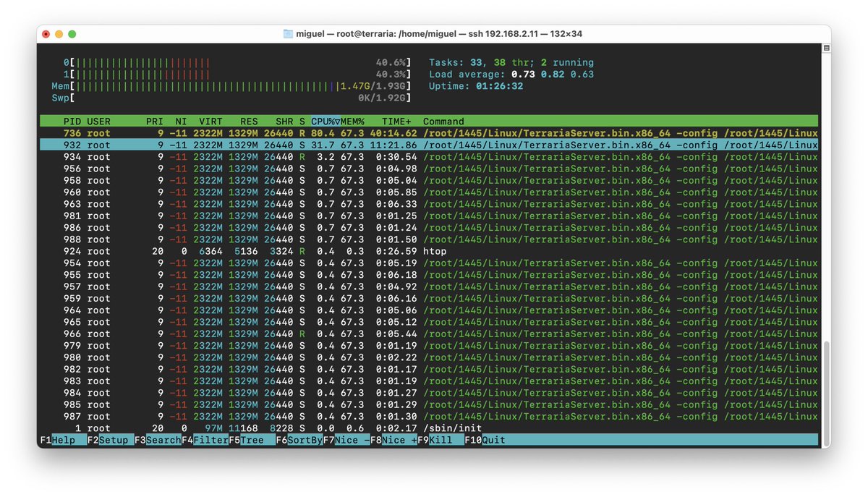Click the red close window button
868x497 pixels.
(46, 33)
